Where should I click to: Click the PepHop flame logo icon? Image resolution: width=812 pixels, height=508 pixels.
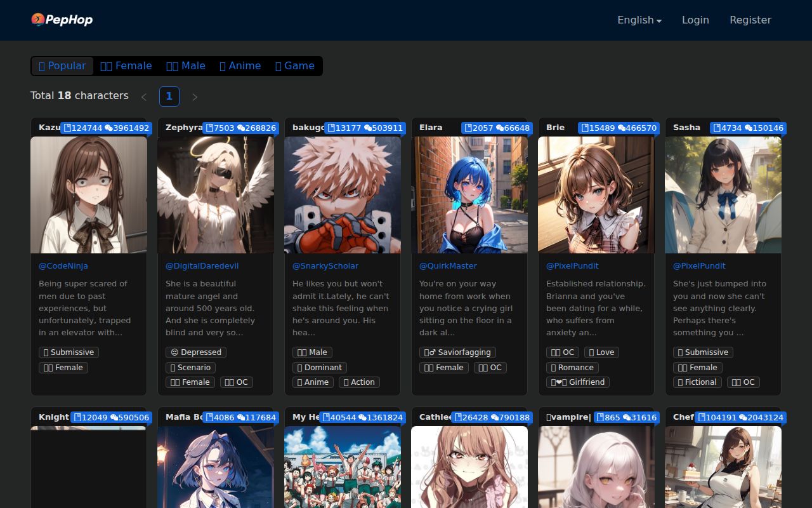39,20
